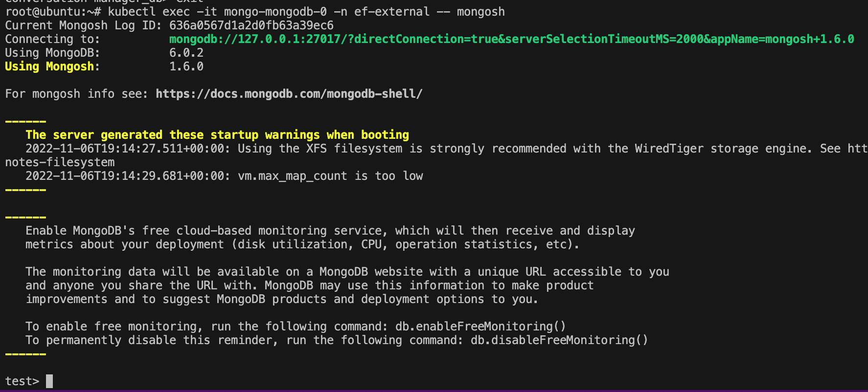
Task: Click the MongoDB version number 6.0.2
Action: pos(186,53)
